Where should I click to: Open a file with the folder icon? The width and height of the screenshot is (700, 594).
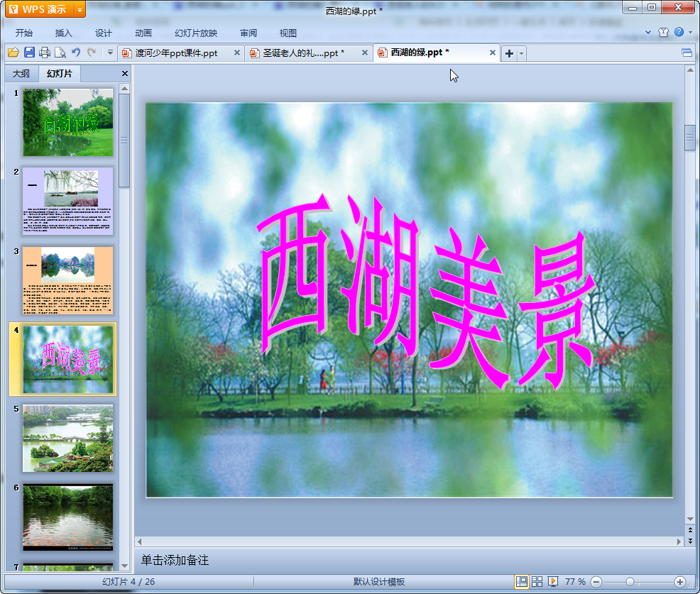[13, 53]
